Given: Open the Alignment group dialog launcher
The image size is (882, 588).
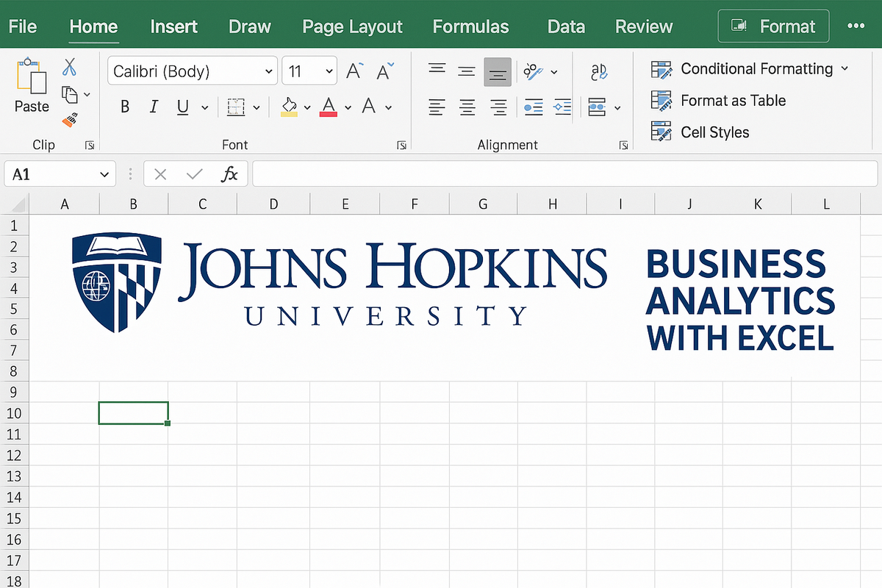Looking at the screenshot, I should 623,146.
